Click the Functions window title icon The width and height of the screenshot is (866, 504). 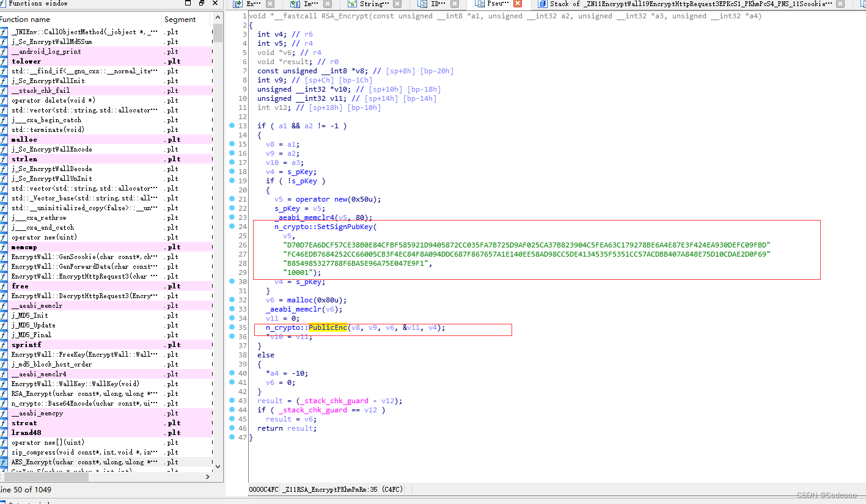point(3,4)
